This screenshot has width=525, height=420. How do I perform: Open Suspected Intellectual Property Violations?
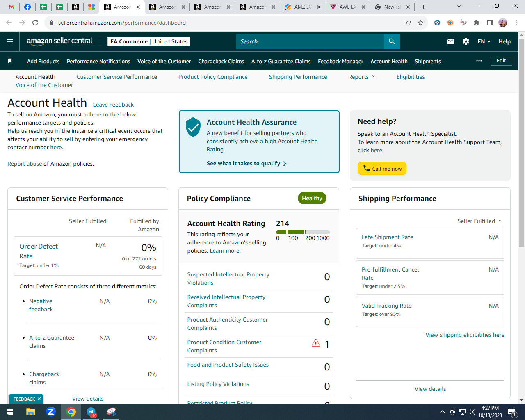pyautogui.click(x=228, y=278)
